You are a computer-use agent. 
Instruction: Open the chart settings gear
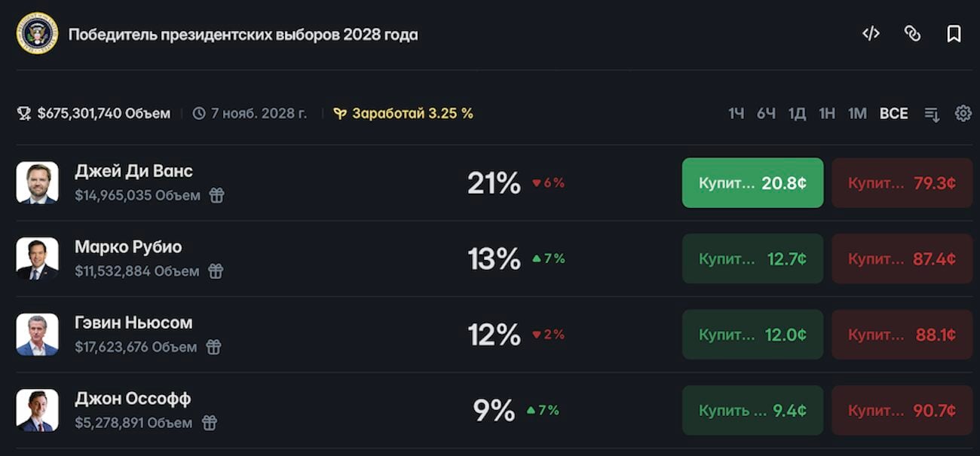tap(963, 114)
